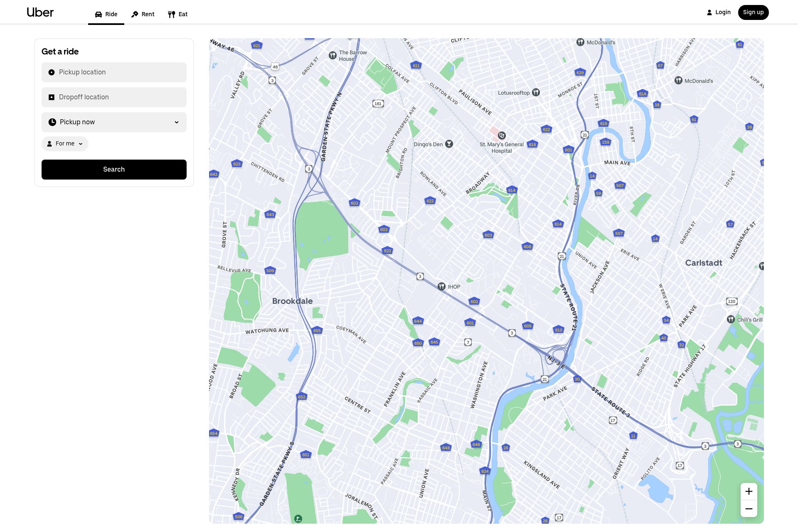Focus the Pickup location field

point(114,72)
